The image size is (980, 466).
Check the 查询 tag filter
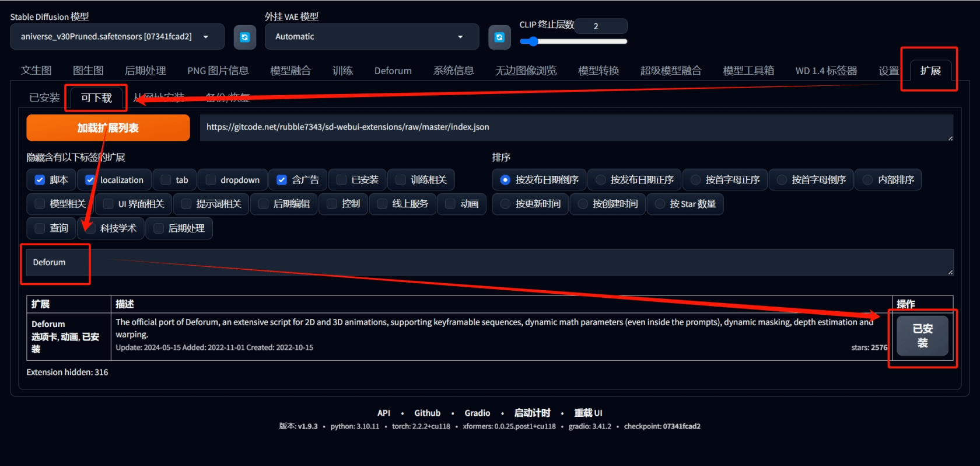(40, 228)
